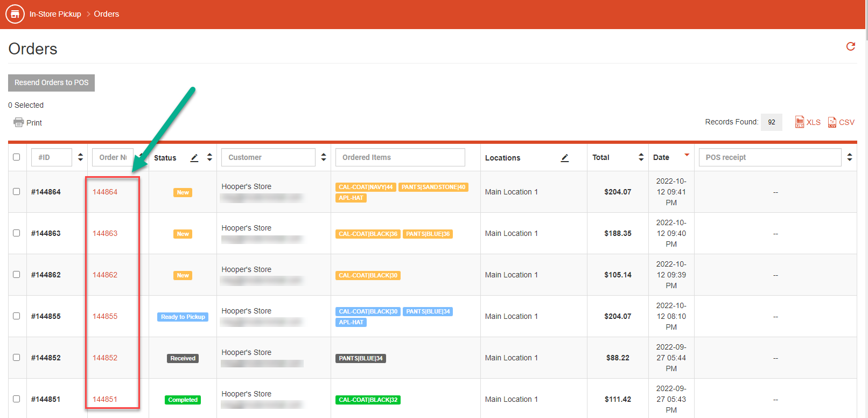
Task: Click CAL-COAT|NAVY|44 item tag
Action: [366, 187]
